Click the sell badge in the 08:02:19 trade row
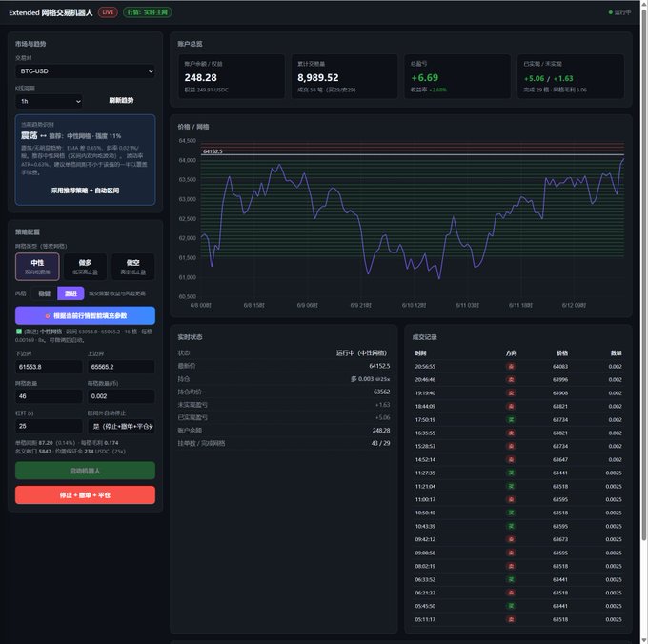This screenshot has width=648, height=644. [511, 566]
